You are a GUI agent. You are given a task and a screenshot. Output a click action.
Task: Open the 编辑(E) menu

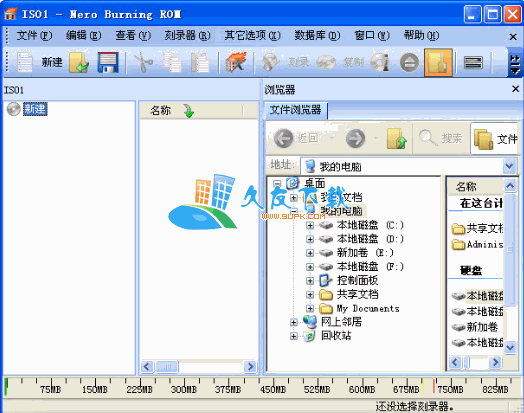pos(83,35)
